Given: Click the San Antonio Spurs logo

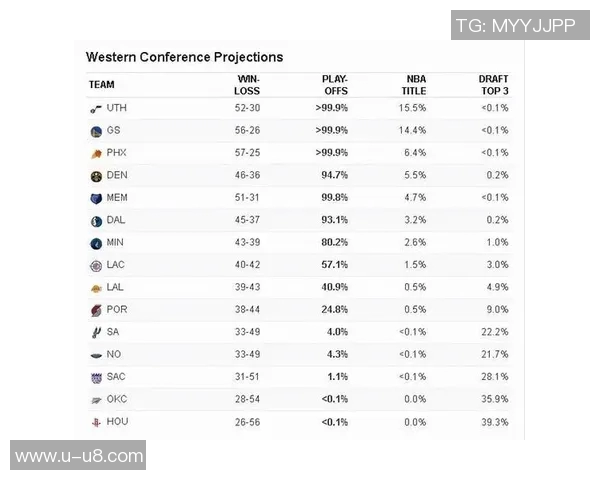Looking at the screenshot, I should point(96,332).
